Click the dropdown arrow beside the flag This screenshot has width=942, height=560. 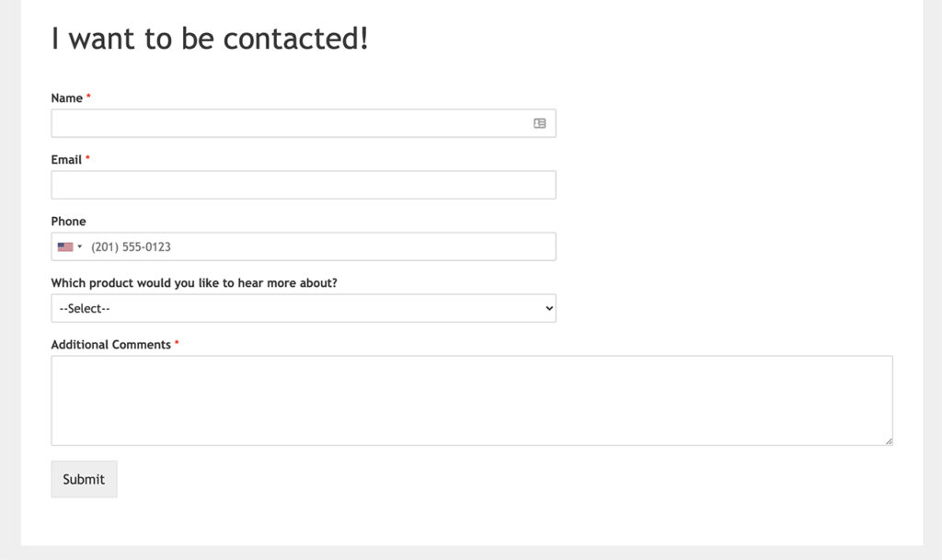point(79,246)
